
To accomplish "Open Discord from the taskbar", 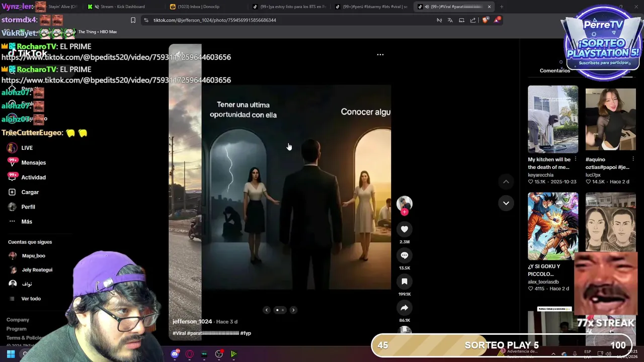I will (175, 354).
